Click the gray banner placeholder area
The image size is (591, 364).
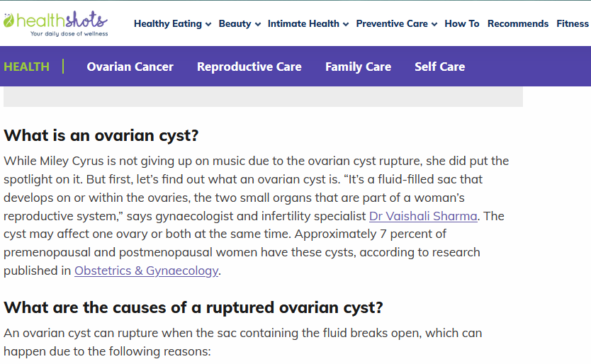point(263,97)
